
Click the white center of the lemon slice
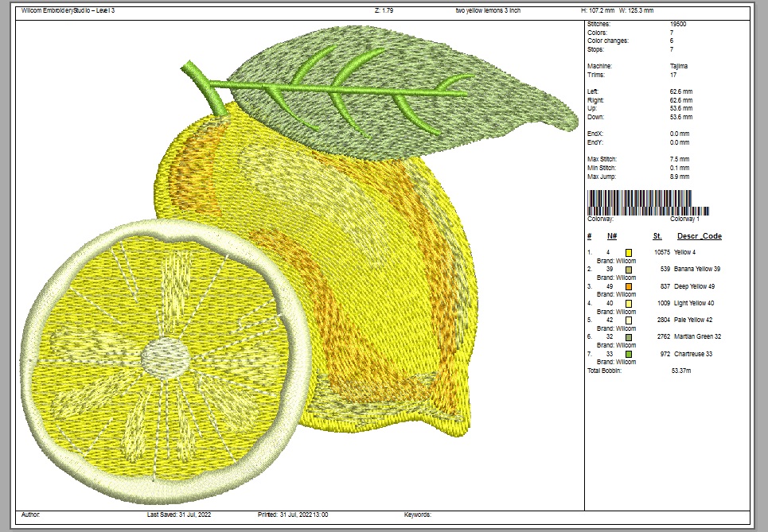pos(165,355)
